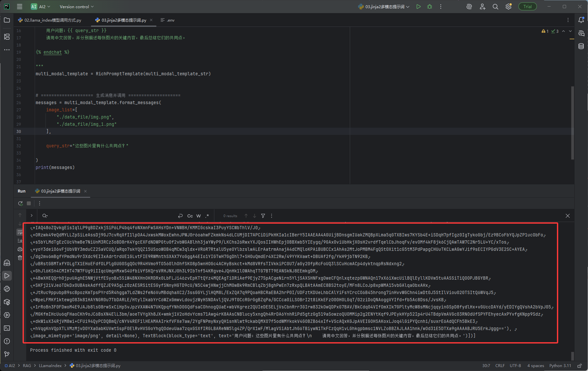Open the Structure tool window

coord(7,36)
